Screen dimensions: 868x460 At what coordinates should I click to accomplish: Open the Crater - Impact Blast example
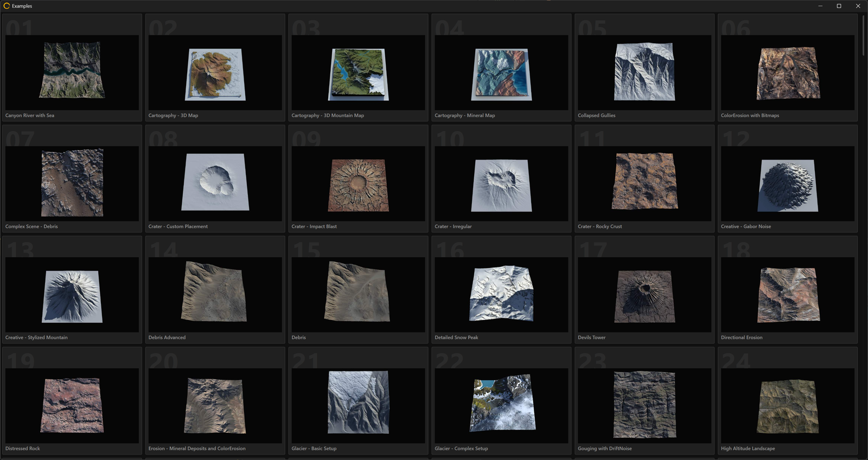coord(359,178)
